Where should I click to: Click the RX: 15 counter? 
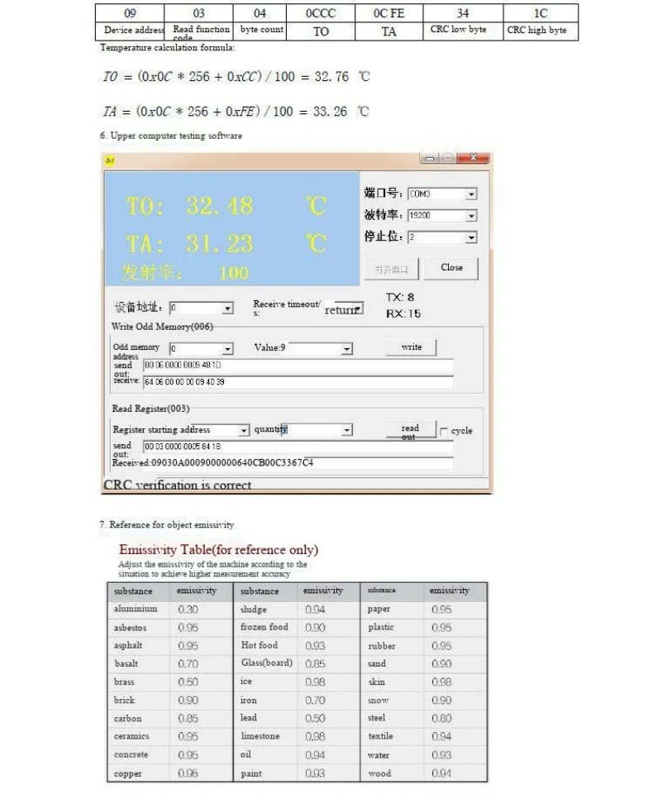click(x=403, y=313)
